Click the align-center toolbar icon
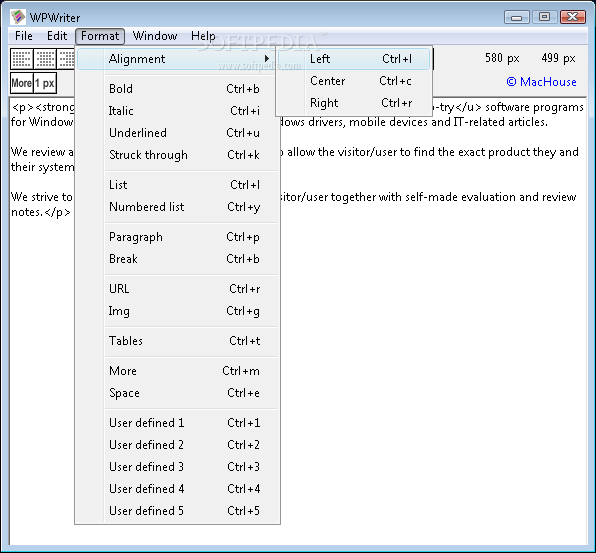 point(45,59)
